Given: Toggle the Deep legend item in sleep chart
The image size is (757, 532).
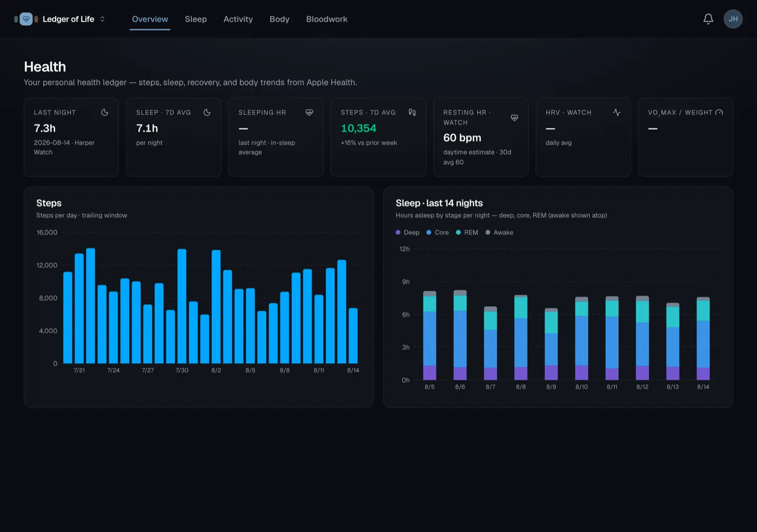Looking at the screenshot, I should point(407,232).
